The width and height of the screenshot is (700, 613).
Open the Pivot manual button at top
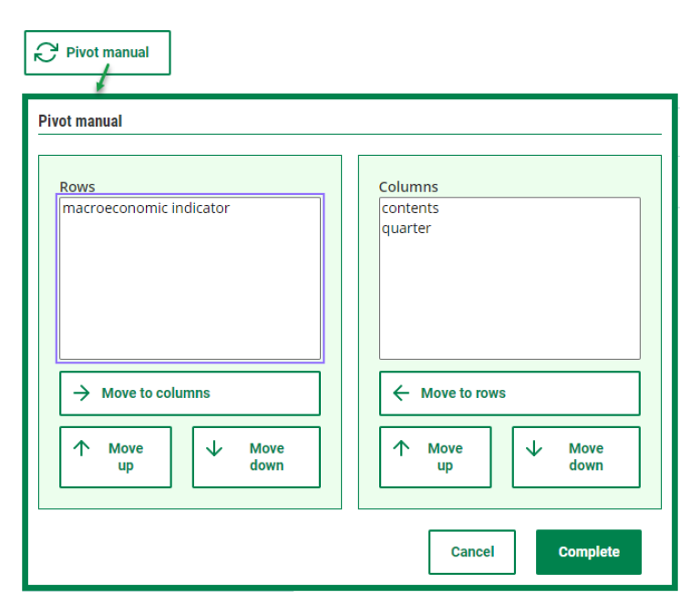pyautogui.click(x=98, y=53)
